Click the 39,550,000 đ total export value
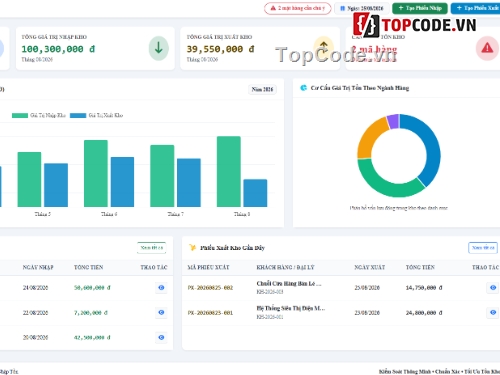This screenshot has width=500, height=375. coord(220,49)
